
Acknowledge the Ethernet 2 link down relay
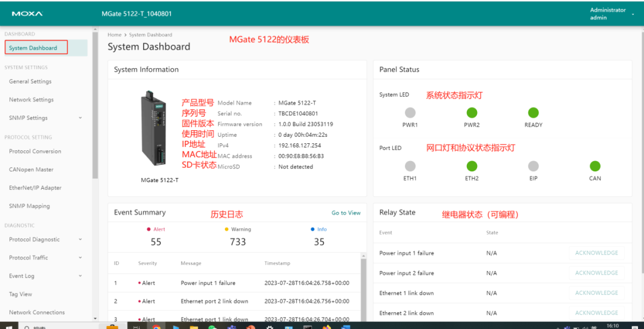point(596,313)
